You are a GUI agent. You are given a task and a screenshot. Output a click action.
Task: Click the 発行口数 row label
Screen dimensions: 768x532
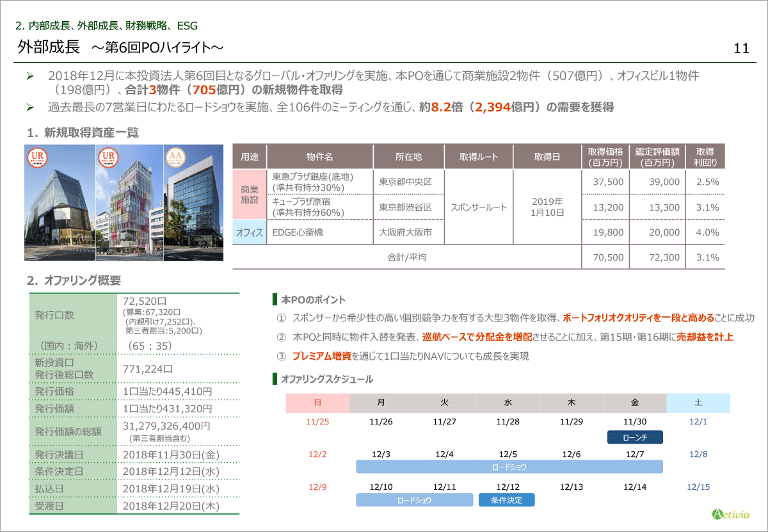(x=54, y=315)
